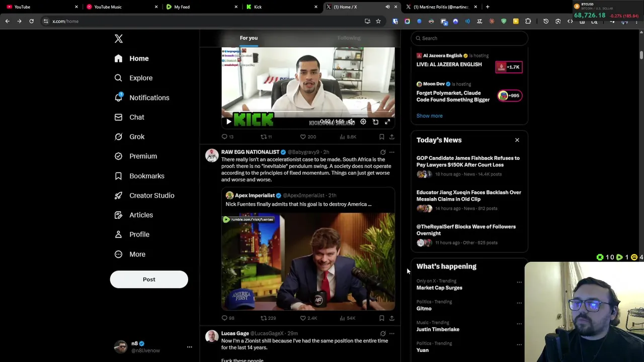Open Creator Studio in sidebar
Viewport: 644px width, 362px height.
click(144, 195)
